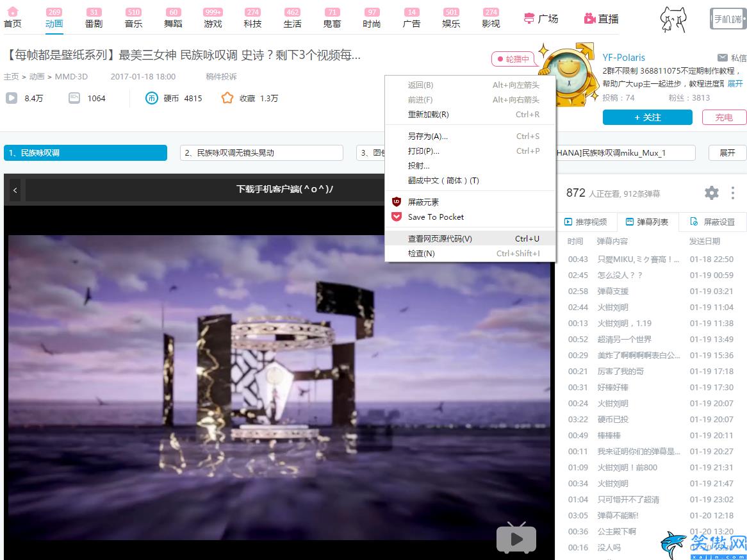Select the danmaku row 怎么没人？？
This screenshot has width=747, height=560.
[651, 276]
